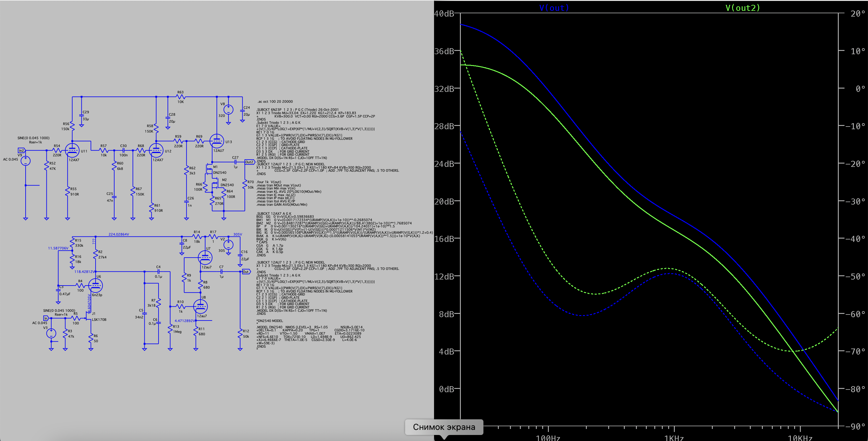Click the V3 AC source symbol
868x441 pixels.
coord(51,333)
